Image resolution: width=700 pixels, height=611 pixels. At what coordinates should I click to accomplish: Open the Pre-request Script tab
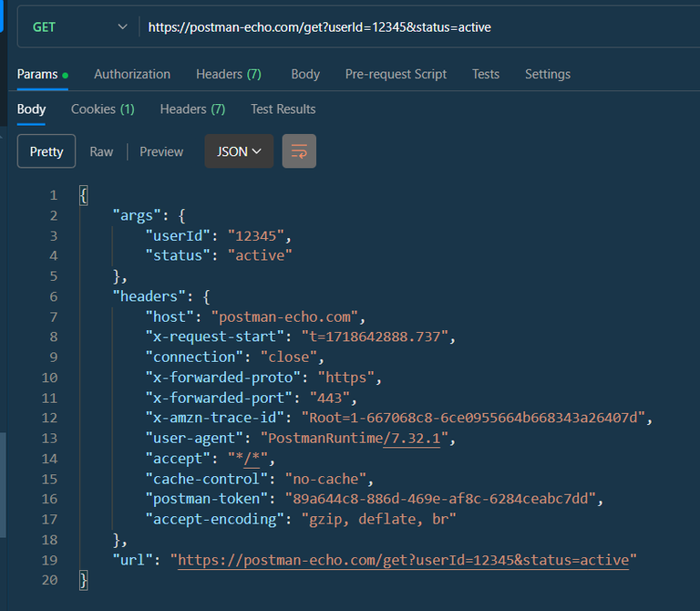396,74
